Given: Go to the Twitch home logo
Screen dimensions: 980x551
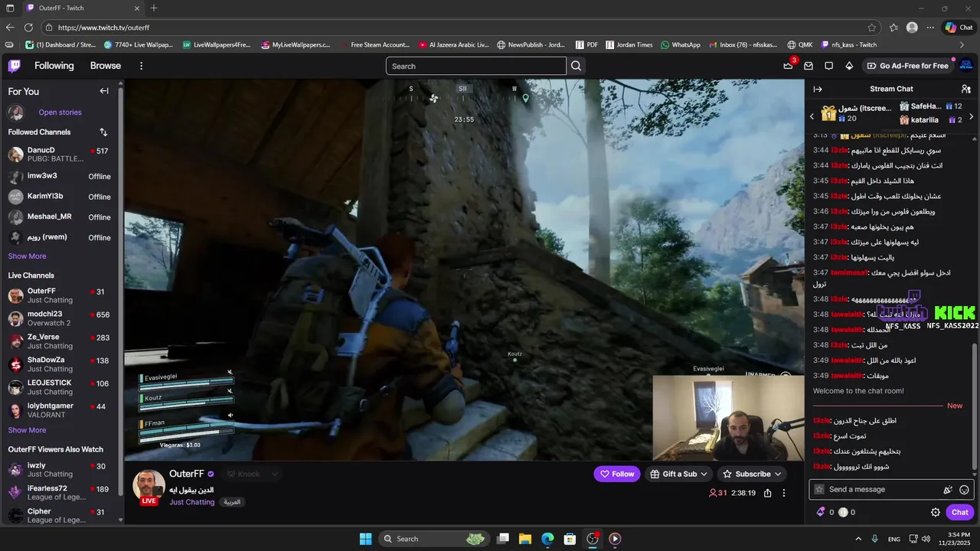Looking at the screenshot, I should 14,66.
